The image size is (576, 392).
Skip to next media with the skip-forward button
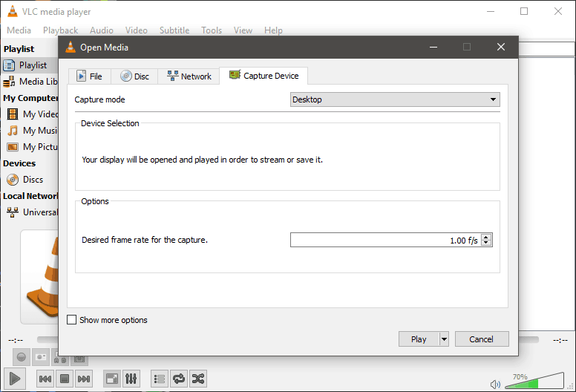tap(83, 379)
